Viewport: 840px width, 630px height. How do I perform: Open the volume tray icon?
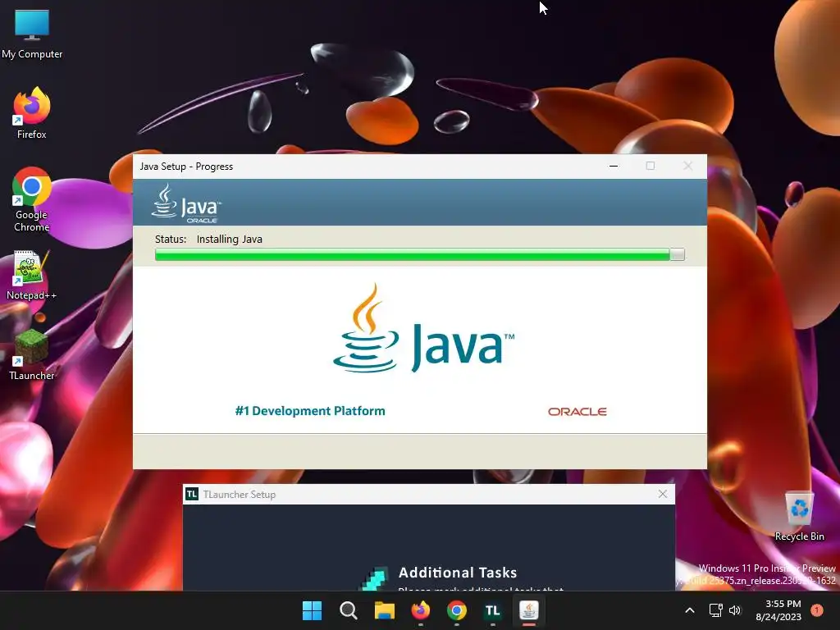pos(735,610)
